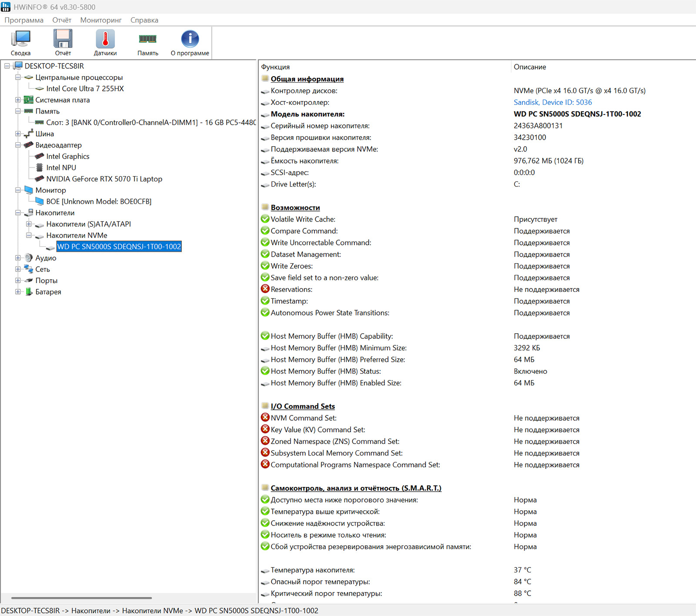The image size is (696, 616).
Task: Open the Мониторинг menu
Action: click(x=101, y=20)
